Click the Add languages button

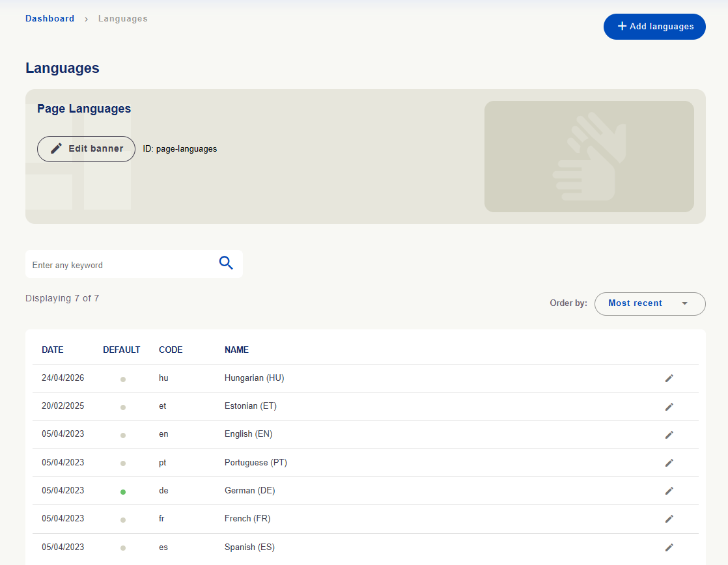tap(654, 27)
